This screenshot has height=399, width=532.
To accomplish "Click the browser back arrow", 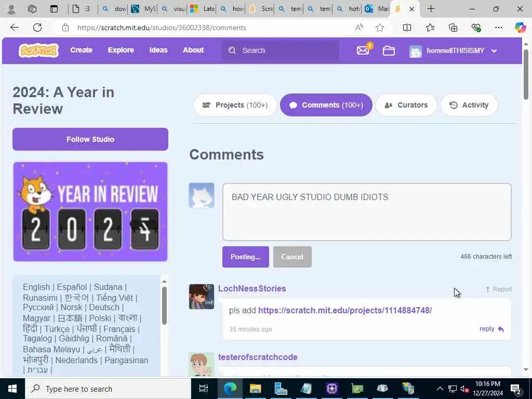I will coord(15,28).
